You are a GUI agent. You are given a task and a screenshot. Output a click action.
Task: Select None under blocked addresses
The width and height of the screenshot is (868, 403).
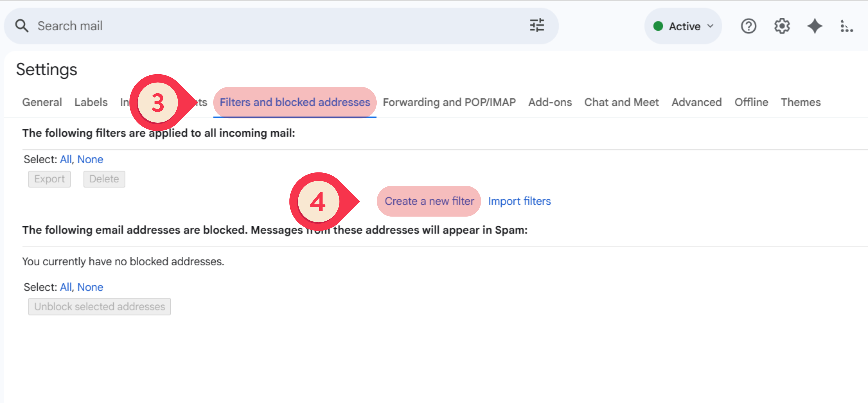90,287
